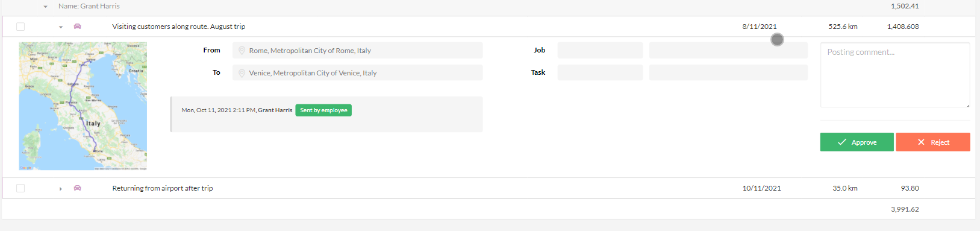Reject the mileage entry
The image size is (980, 231).
933,142
